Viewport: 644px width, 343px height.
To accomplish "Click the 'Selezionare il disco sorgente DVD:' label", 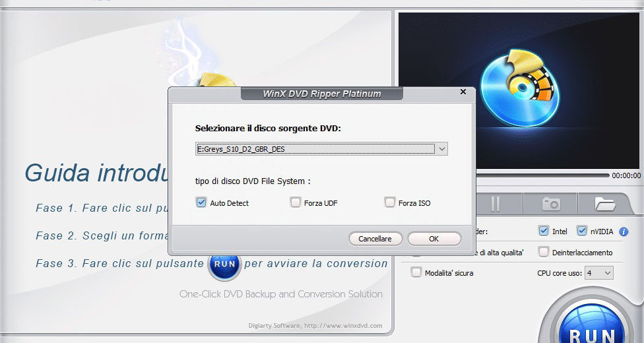I will [268, 128].
